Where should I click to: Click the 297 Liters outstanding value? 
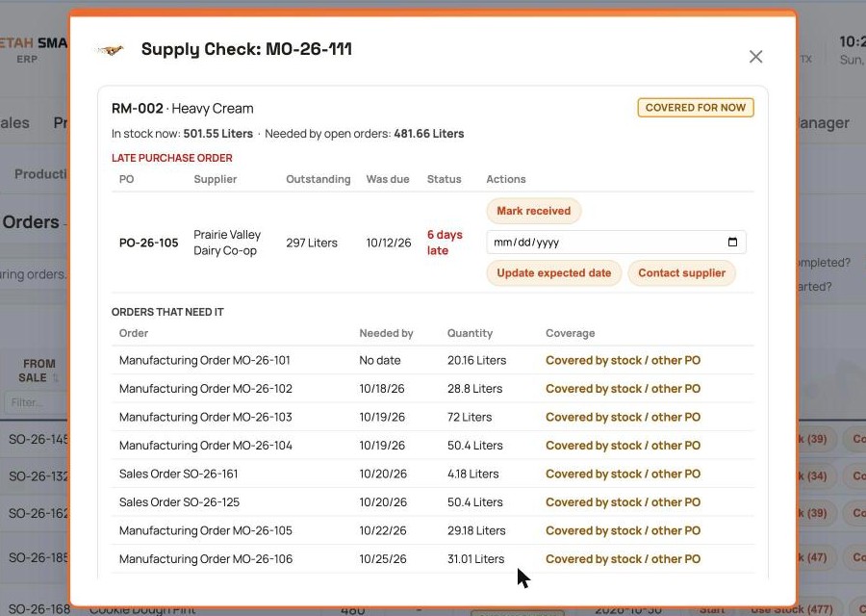click(x=312, y=243)
